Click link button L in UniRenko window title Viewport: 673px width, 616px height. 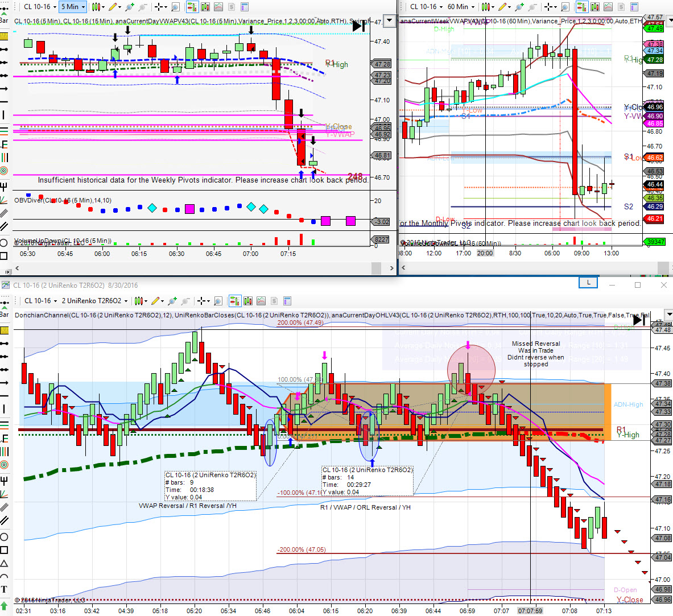588,283
